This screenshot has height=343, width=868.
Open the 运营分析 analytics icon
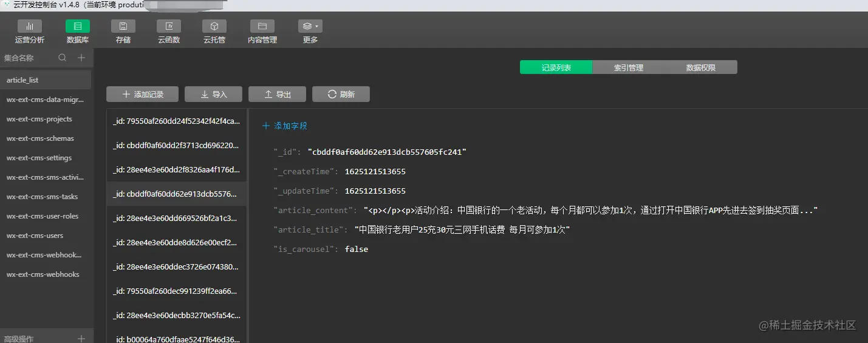click(30, 26)
